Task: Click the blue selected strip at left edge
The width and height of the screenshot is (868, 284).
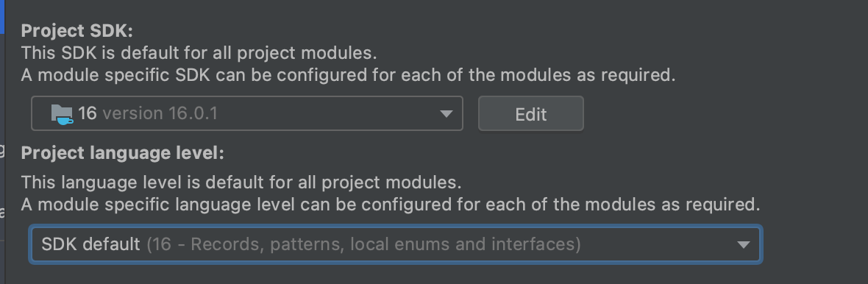Action: (1, 17)
